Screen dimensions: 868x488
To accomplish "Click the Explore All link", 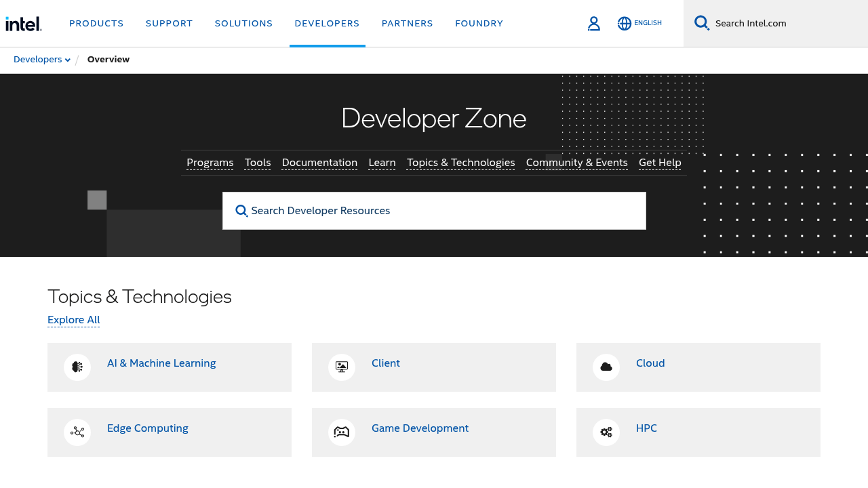I will click(73, 320).
